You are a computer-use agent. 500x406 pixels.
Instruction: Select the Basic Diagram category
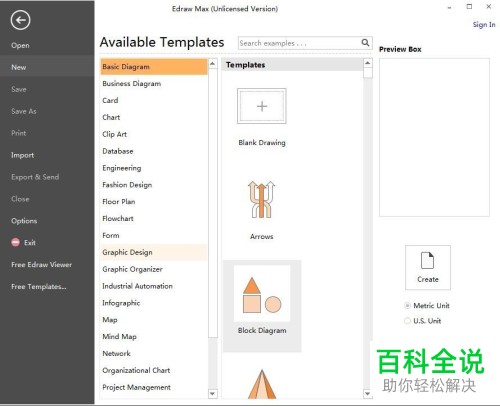[x=154, y=67]
